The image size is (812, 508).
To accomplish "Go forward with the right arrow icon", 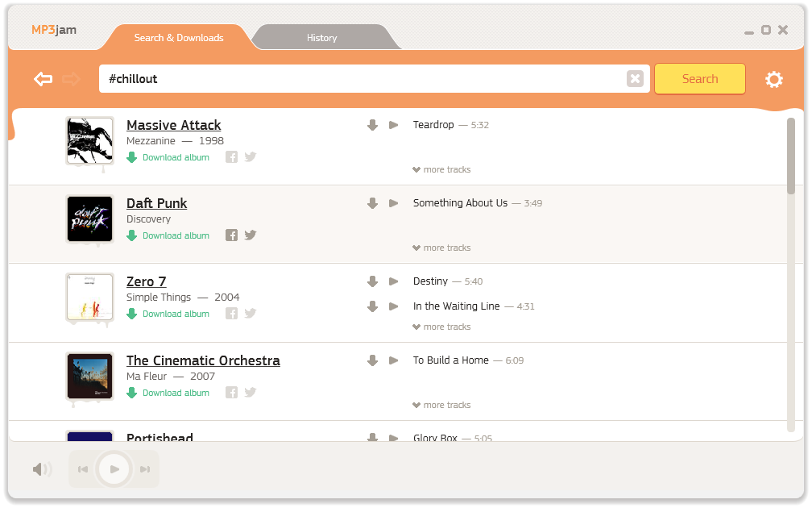I will pos(72,79).
